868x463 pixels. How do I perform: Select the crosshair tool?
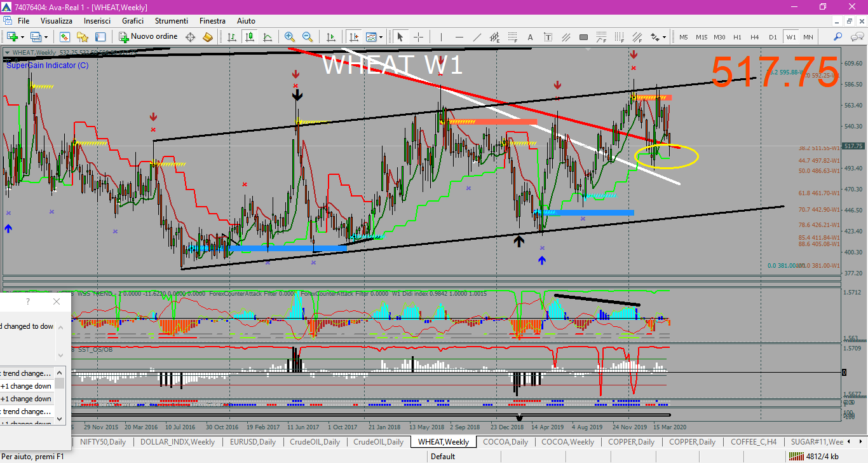pos(418,37)
